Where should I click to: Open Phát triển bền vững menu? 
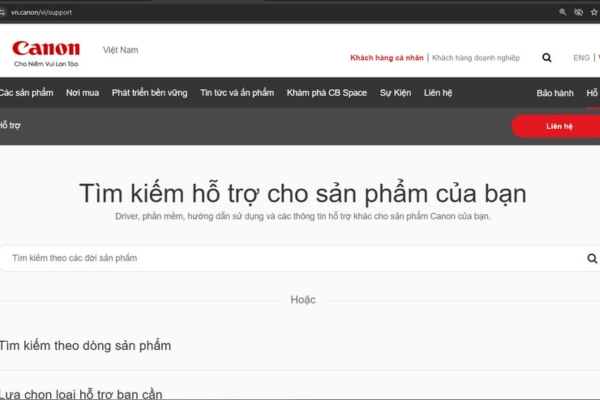150,93
